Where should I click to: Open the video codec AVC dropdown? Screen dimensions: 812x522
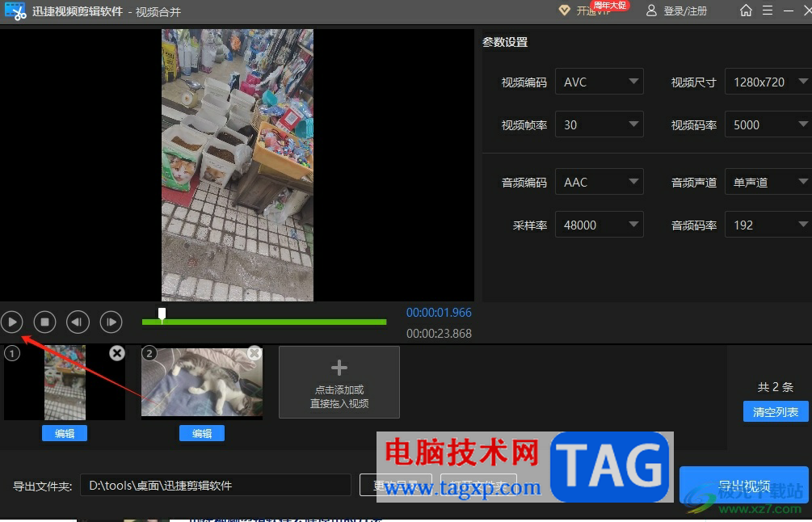coord(600,82)
